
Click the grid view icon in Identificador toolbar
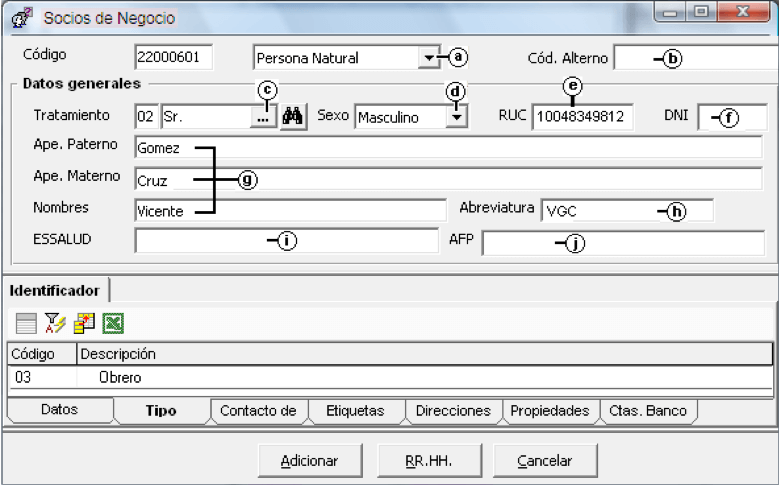[x=26, y=323]
